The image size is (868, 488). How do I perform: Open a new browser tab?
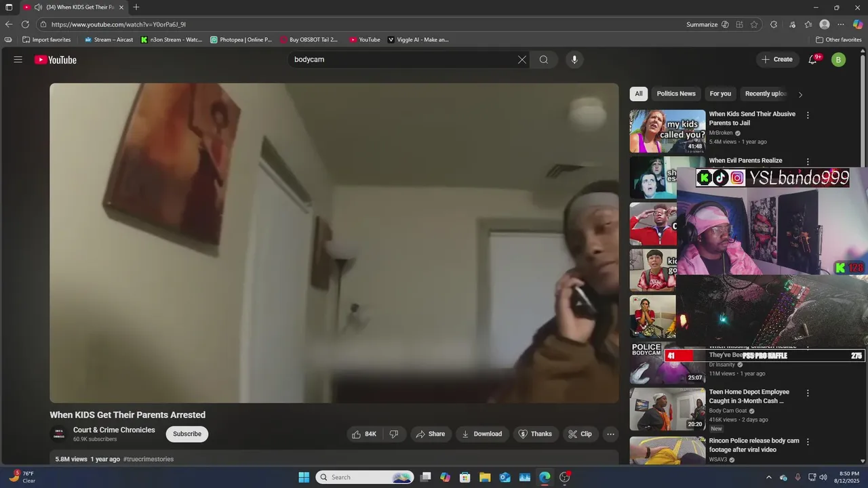pyautogui.click(x=136, y=7)
